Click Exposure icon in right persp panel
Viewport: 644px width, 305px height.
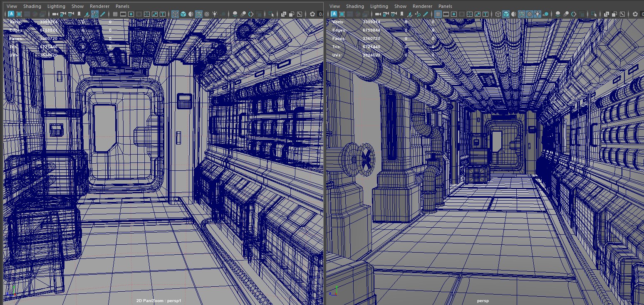(x=635, y=14)
